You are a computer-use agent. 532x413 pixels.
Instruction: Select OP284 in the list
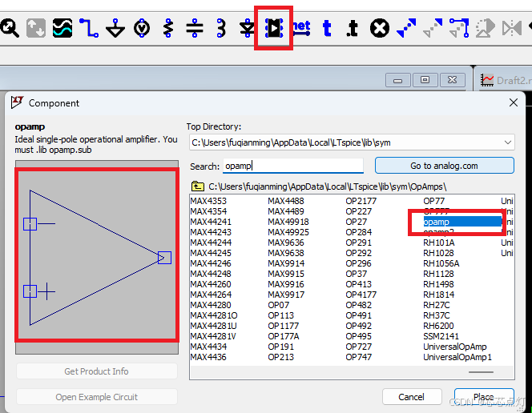[x=359, y=232]
